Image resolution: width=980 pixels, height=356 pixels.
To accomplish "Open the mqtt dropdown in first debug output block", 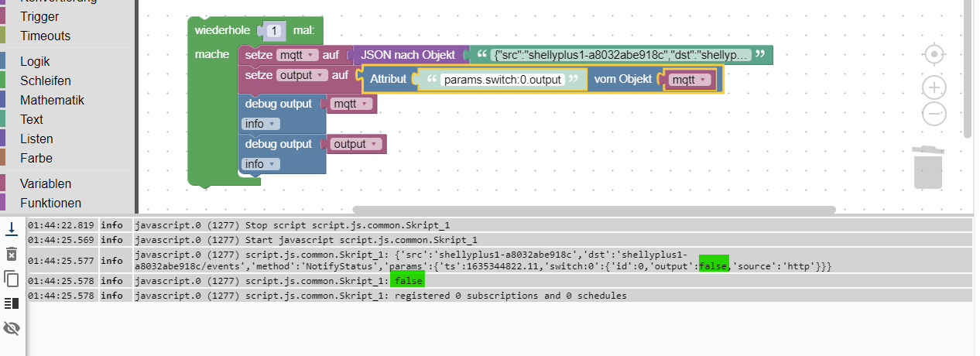I will tap(352, 103).
